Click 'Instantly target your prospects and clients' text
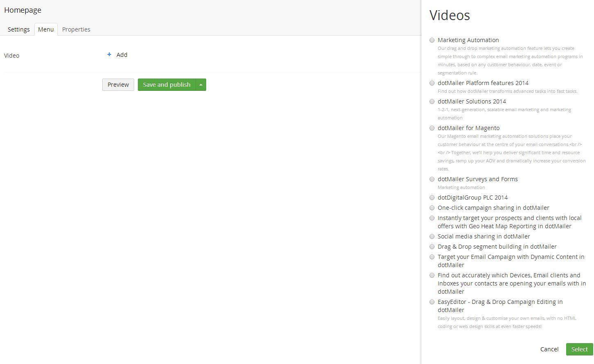This screenshot has height=364, width=594. pyautogui.click(x=509, y=222)
